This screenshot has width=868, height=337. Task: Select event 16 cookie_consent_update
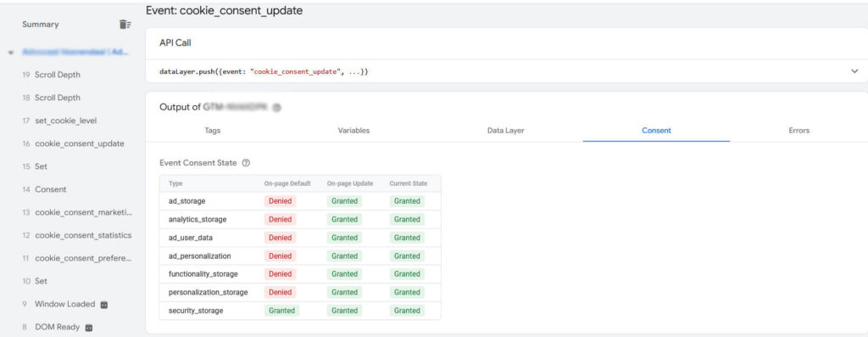coord(72,143)
